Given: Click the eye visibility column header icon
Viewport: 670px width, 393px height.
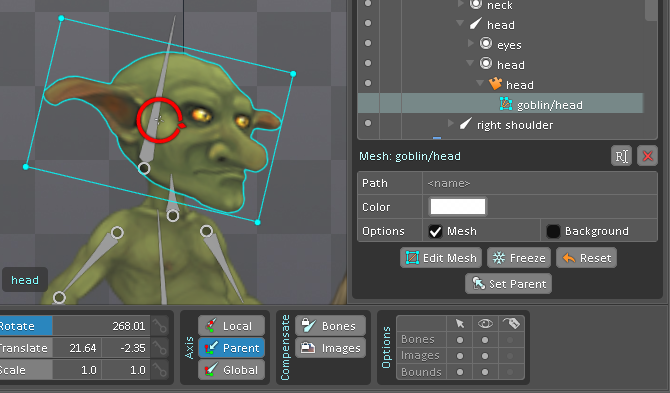Looking at the screenshot, I should (x=485, y=323).
